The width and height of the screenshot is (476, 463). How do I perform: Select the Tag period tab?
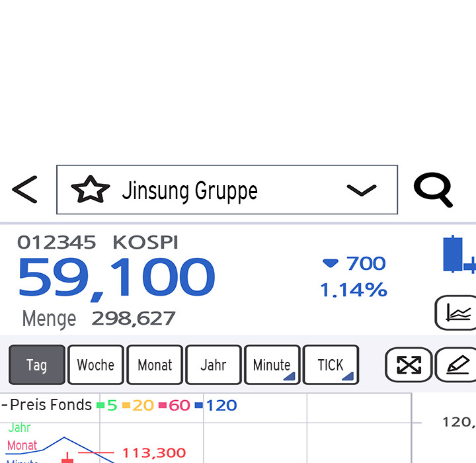coord(37,364)
